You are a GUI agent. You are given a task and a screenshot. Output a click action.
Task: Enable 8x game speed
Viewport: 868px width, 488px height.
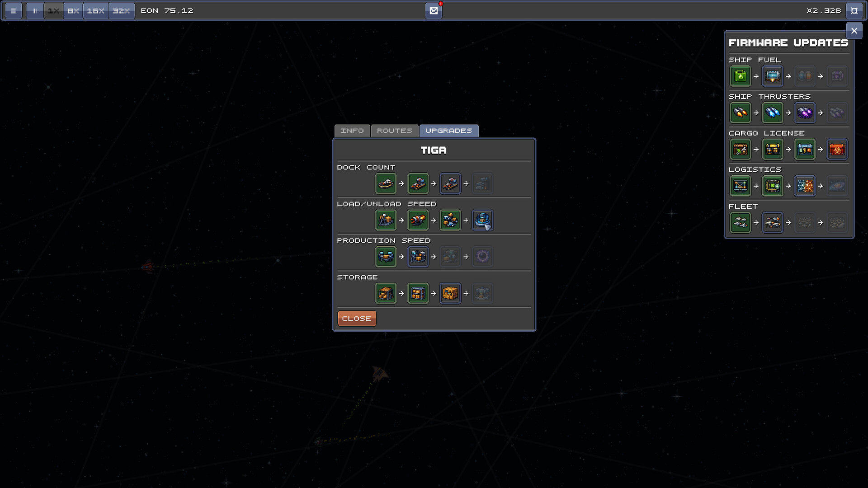[72, 10]
